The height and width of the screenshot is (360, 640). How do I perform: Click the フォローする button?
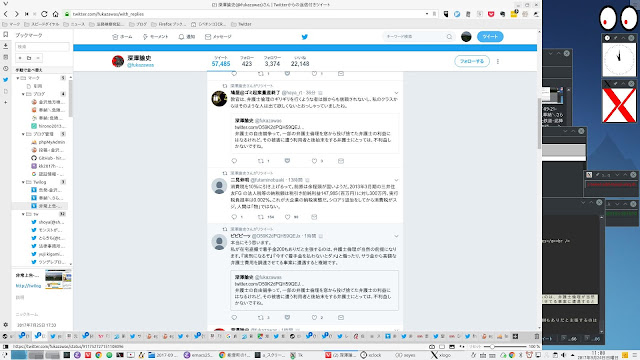coord(472,61)
